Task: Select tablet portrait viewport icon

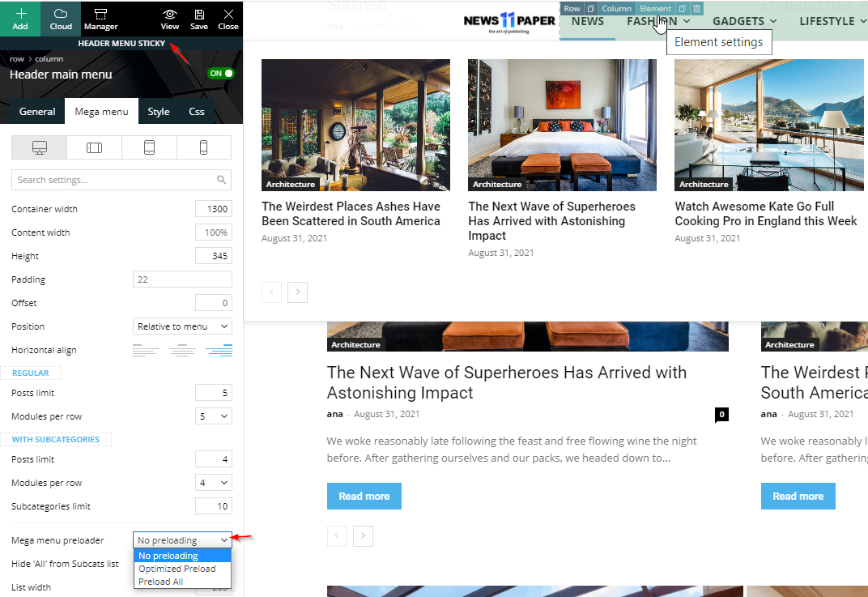Action: point(149,147)
